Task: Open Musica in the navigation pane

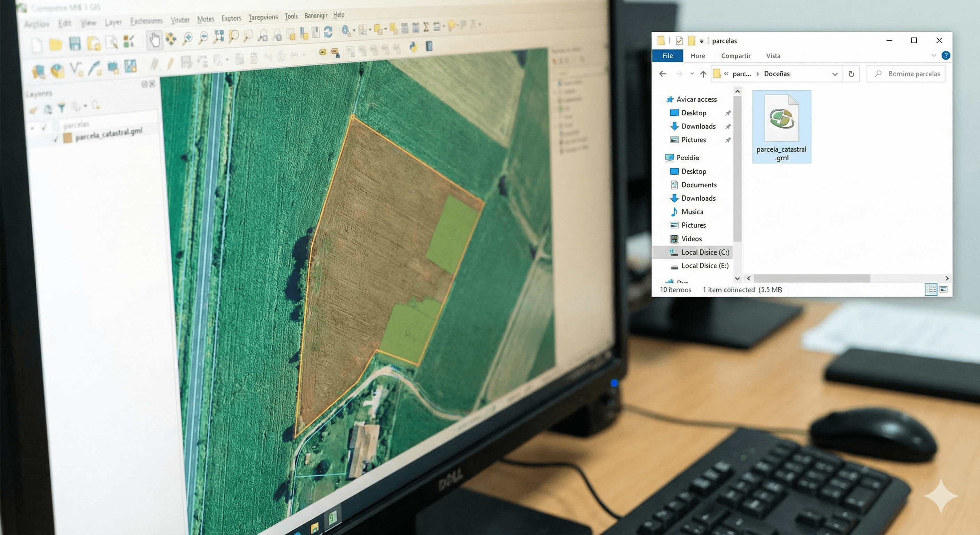Action: click(687, 212)
